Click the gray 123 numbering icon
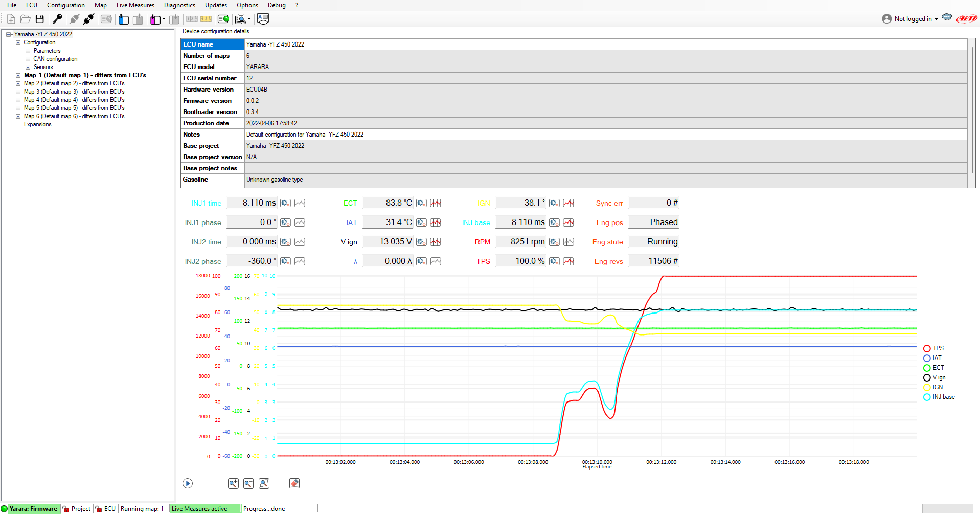The width and height of the screenshot is (980, 514). click(192, 19)
